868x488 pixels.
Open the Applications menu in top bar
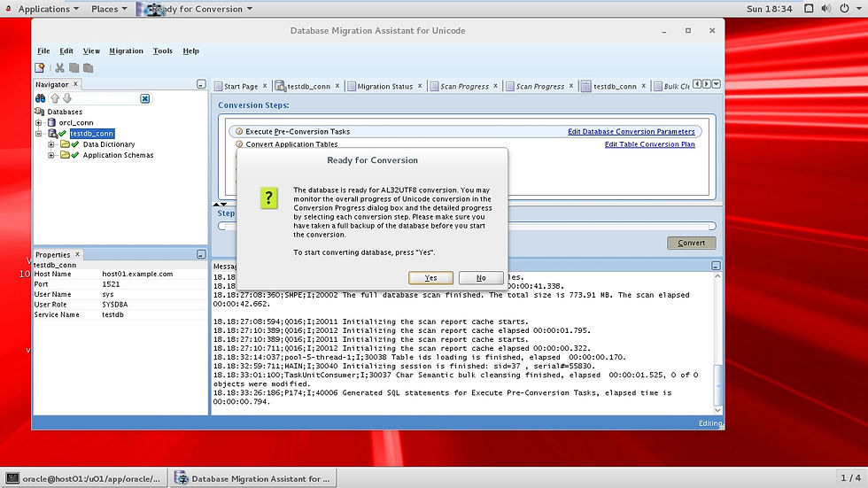[48, 9]
